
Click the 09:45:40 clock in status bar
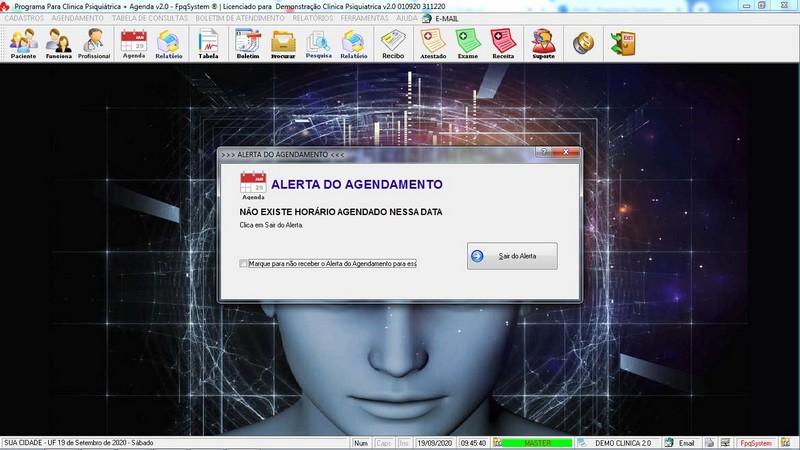point(473,443)
